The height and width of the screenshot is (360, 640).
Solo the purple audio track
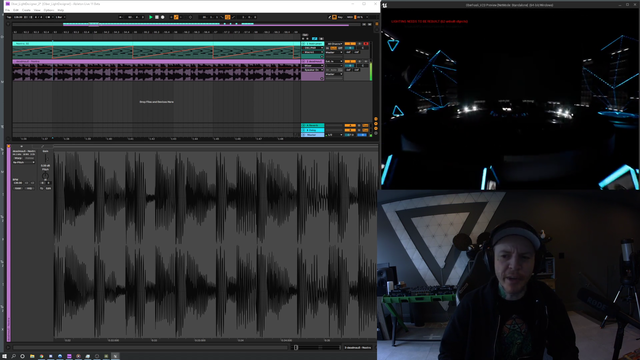click(x=359, y=61)
